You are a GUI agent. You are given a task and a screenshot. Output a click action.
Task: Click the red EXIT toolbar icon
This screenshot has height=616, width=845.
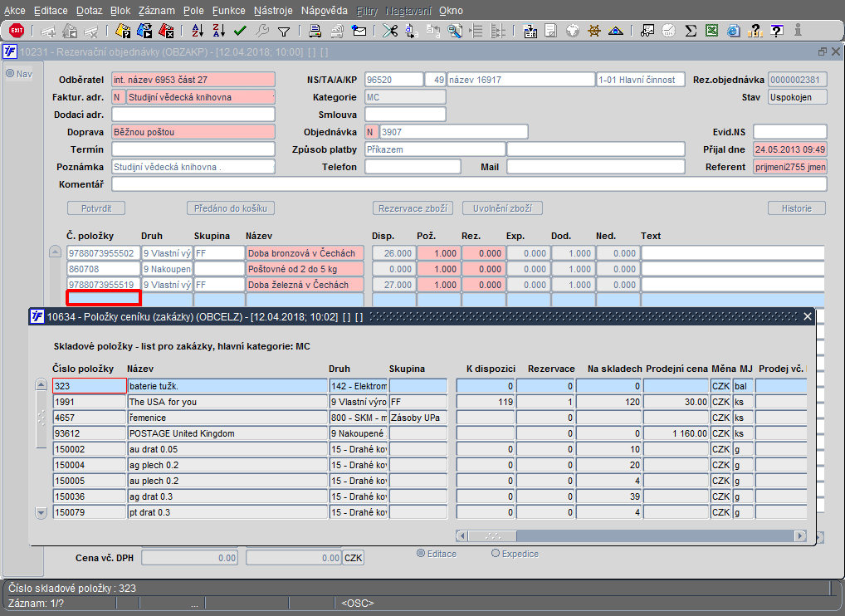click(16, 31)
